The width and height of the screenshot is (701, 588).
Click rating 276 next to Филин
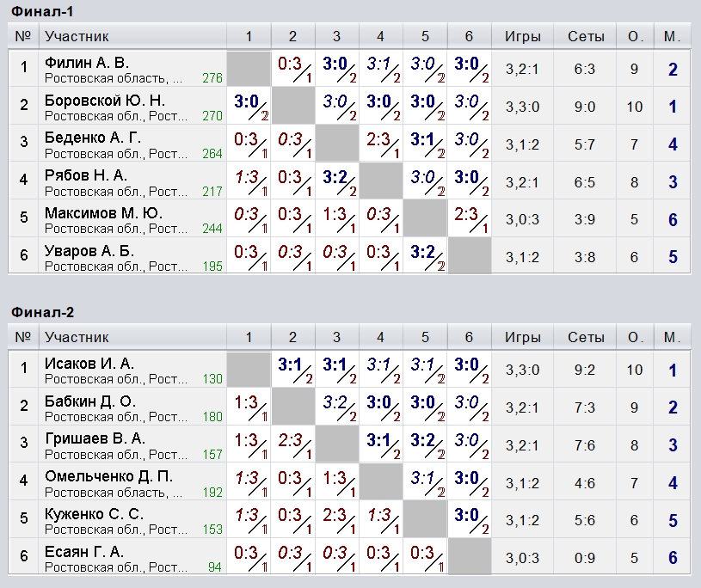coord(212,78)
